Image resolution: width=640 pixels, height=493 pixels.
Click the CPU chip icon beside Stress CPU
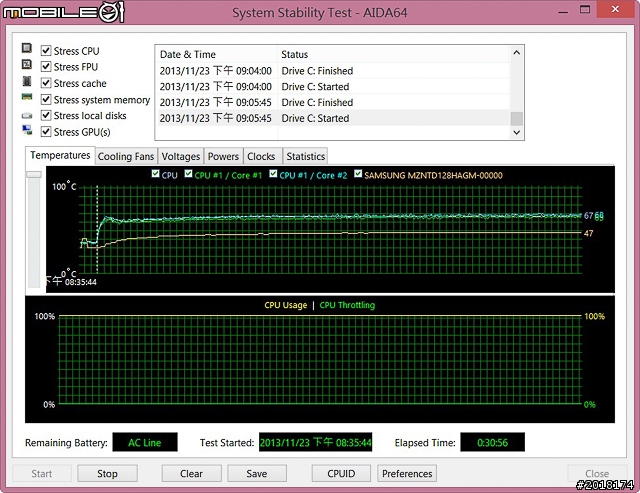click(x=27, y=48)
